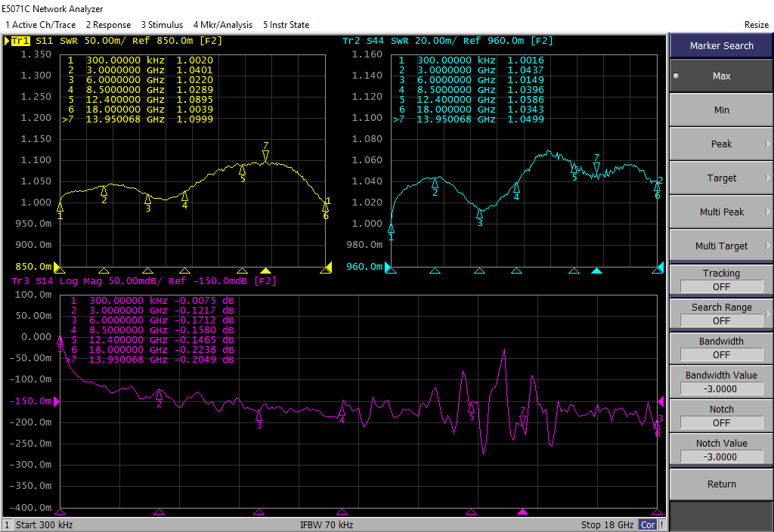Click the Cor correction status indicator
The width and height of the screenshot is (774, 532).
(x=648, y=524)
